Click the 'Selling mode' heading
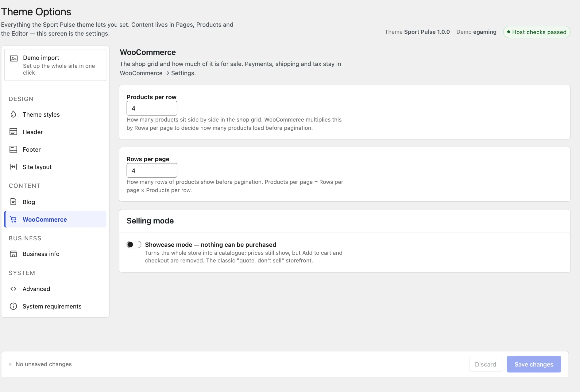The image size is (580, 392). pyautogui.click(x=150, y=221)
